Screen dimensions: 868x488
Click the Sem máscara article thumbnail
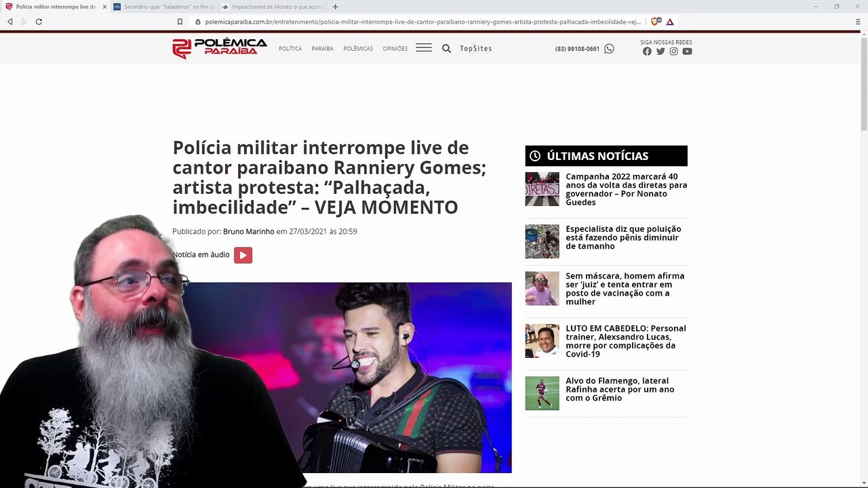tap(542, 289)
